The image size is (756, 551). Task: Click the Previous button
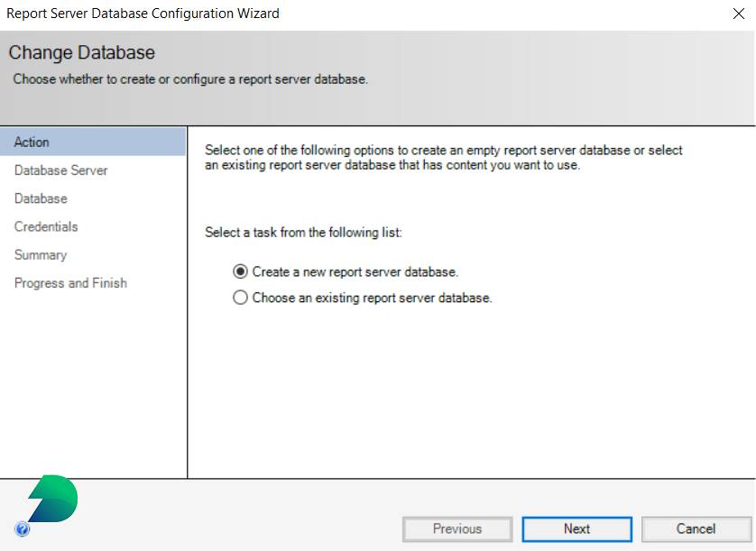[x=457, y=529]
